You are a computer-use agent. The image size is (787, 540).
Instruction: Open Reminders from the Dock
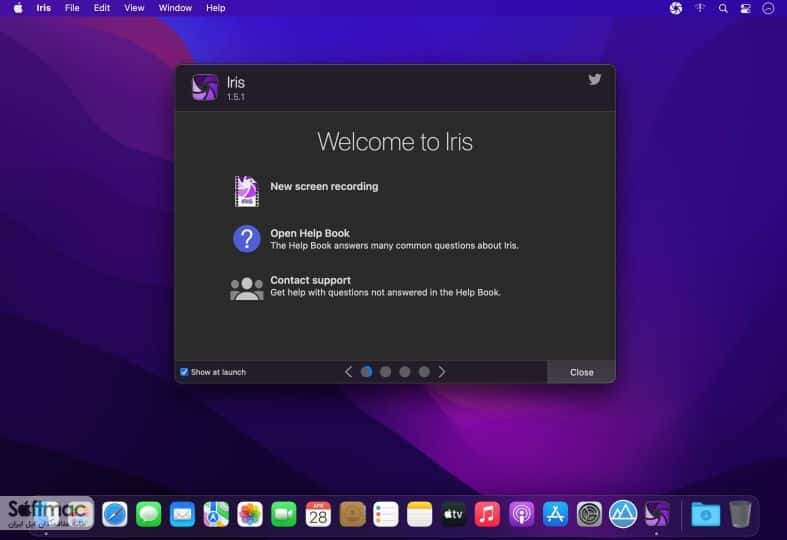pos(385,514)
